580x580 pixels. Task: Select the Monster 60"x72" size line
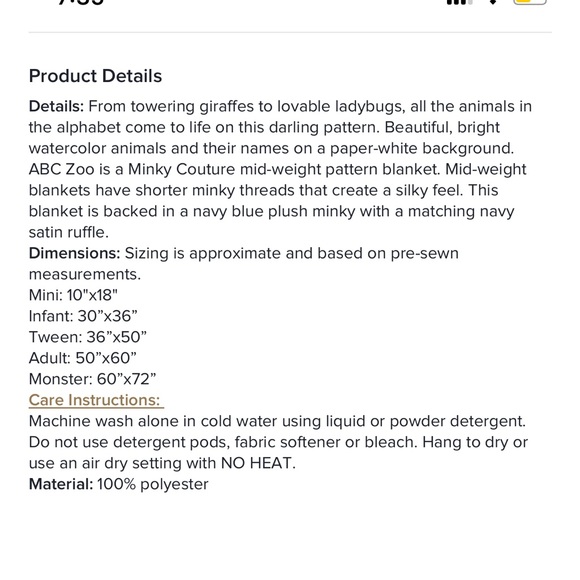tap(92, 379)
